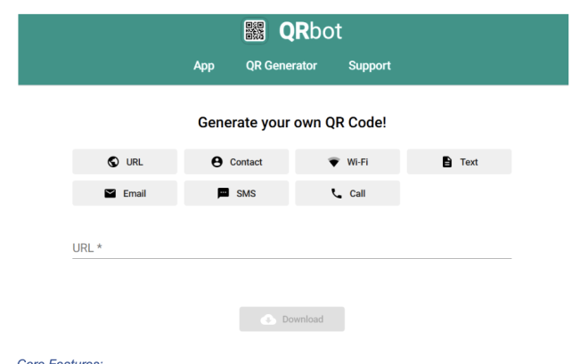This screenshot has width=588, height=364.
Task: Click the Download button
Action: (x=291, y=320)
